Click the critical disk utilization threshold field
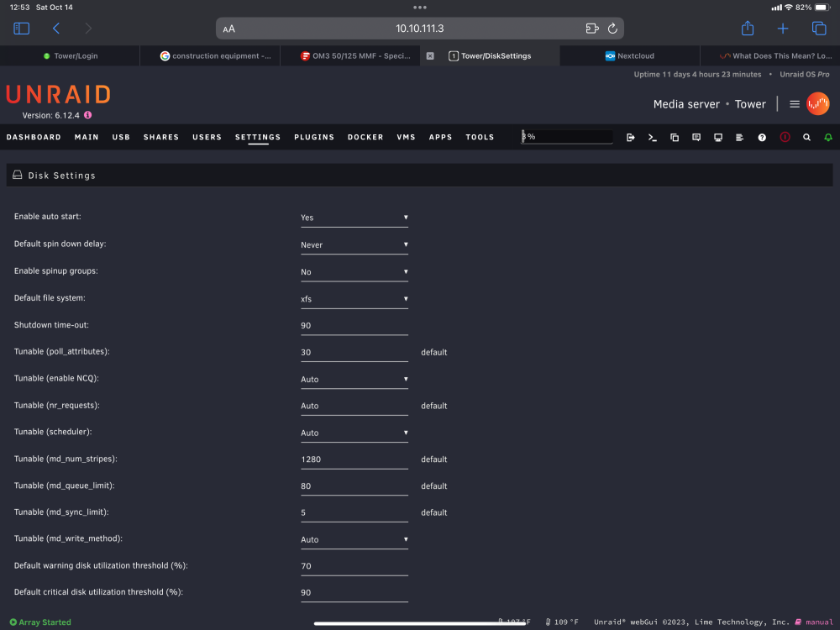 point(354,592)
